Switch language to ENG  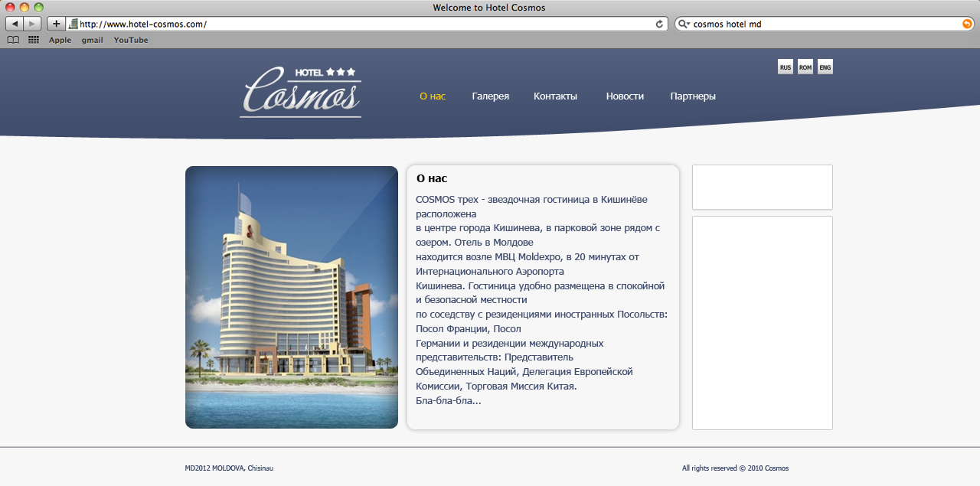(825, 67)
